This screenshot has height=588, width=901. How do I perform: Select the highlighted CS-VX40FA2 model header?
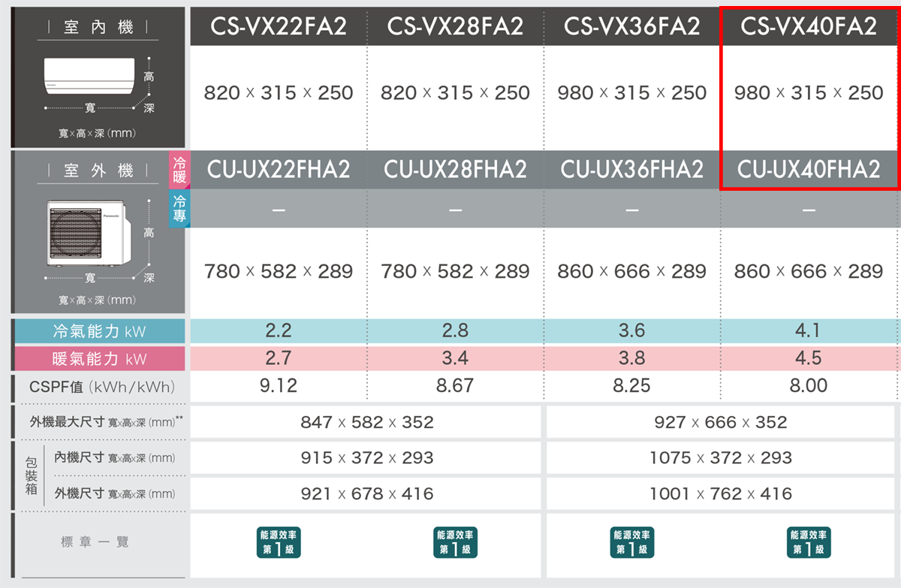[x=809, y=26]
